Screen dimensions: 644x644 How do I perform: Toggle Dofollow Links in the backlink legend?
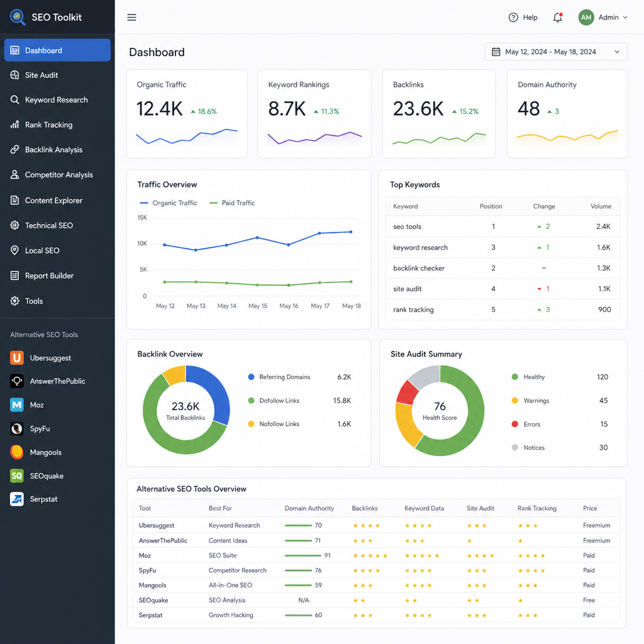pos(274,401)
